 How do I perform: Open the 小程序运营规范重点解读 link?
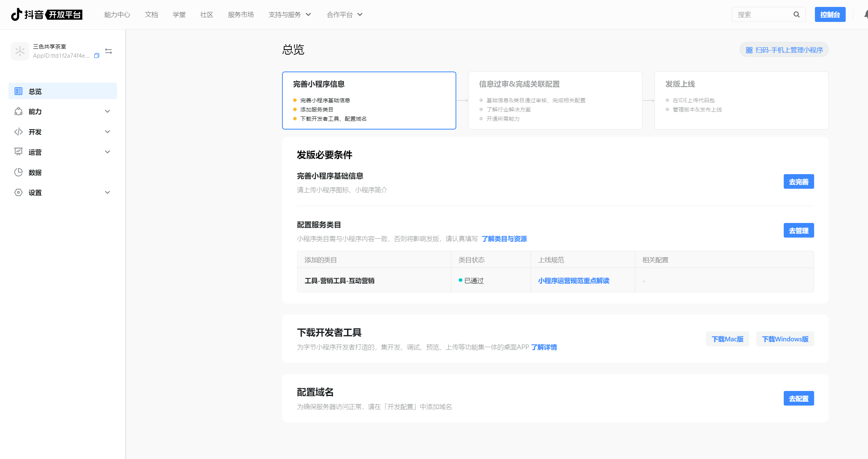[x=573, y=281]
